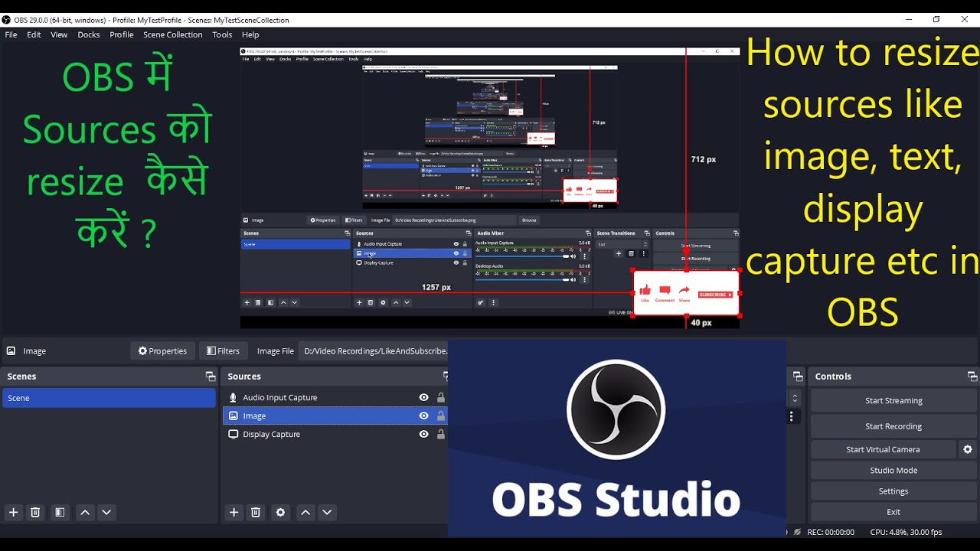Pop out the dock left of Controls
The image size is (980, 551).
[797, 377]
